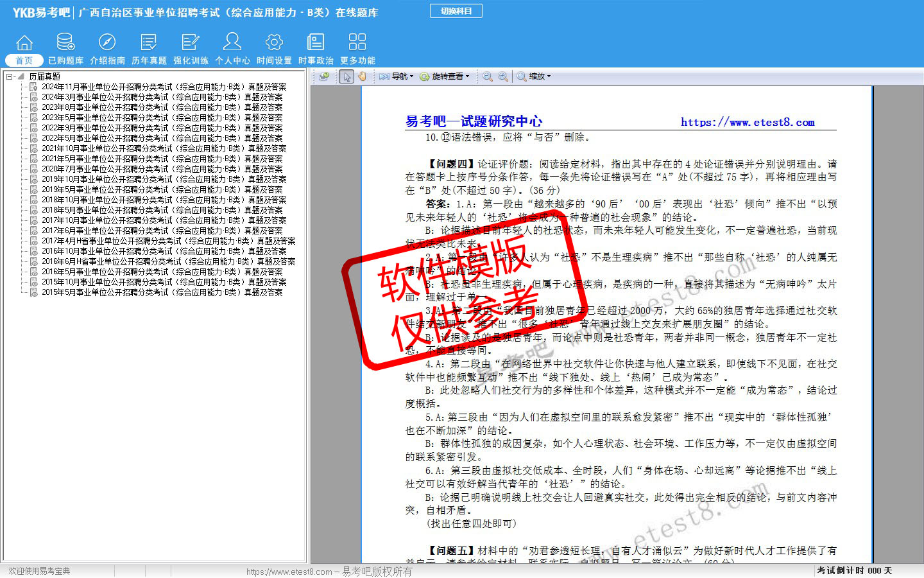The height and width of the screenshot is (578, 924).
Task: Click the print help icon in viewer toolbar
Action: click(324, 76)
